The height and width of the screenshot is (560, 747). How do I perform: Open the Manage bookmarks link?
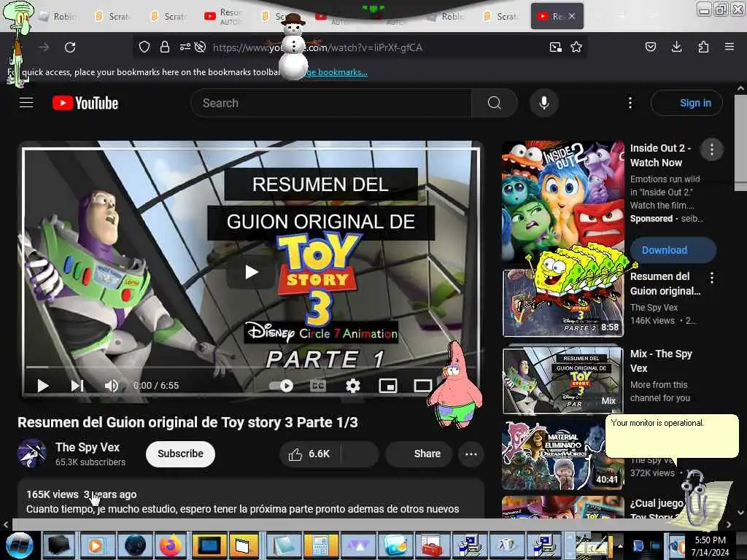(336, 72)
